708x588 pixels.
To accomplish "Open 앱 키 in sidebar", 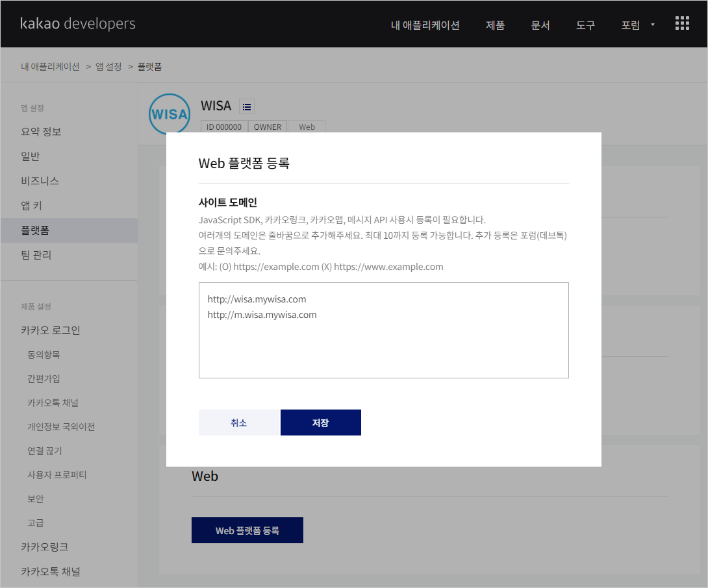I will pos(32,206).
